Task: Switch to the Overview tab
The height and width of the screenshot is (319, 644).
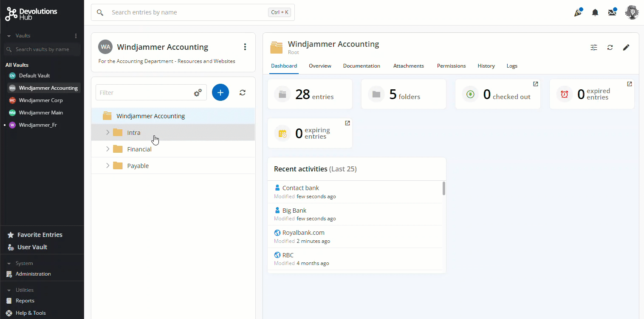Action: tap(320, 66)
